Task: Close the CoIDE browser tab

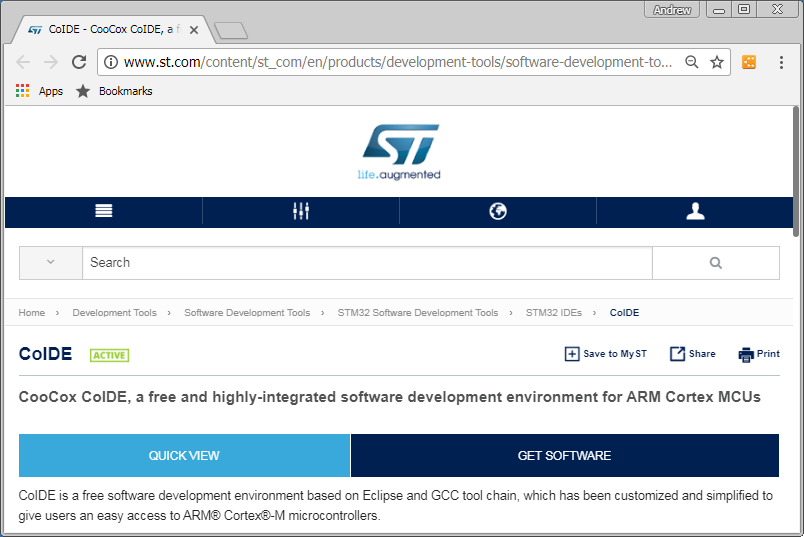Action: click(x=194, y=30)
